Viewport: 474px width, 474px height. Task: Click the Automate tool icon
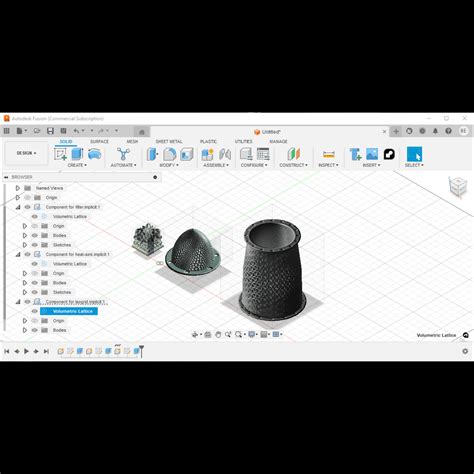click(x=123, y=154)
